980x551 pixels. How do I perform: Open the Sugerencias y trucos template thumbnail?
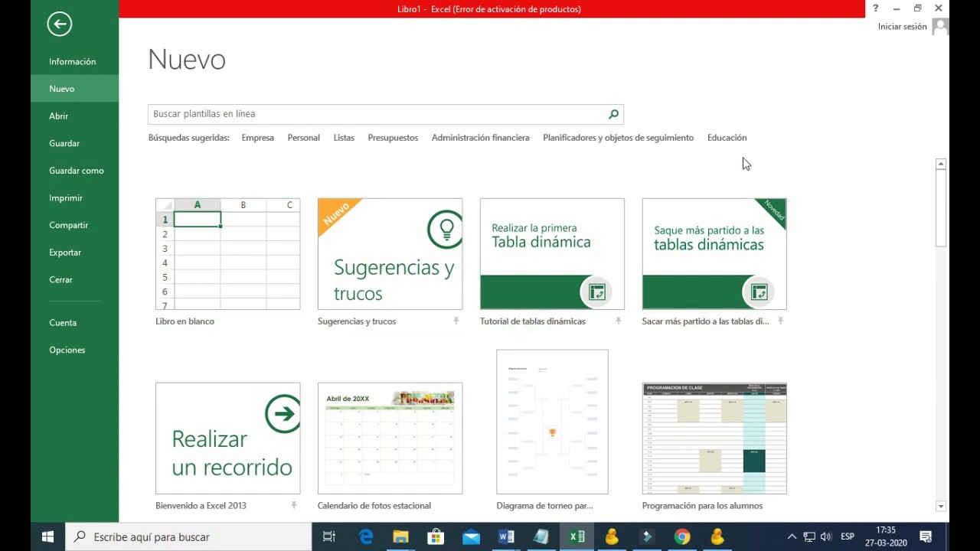click(x=390, y=254)
